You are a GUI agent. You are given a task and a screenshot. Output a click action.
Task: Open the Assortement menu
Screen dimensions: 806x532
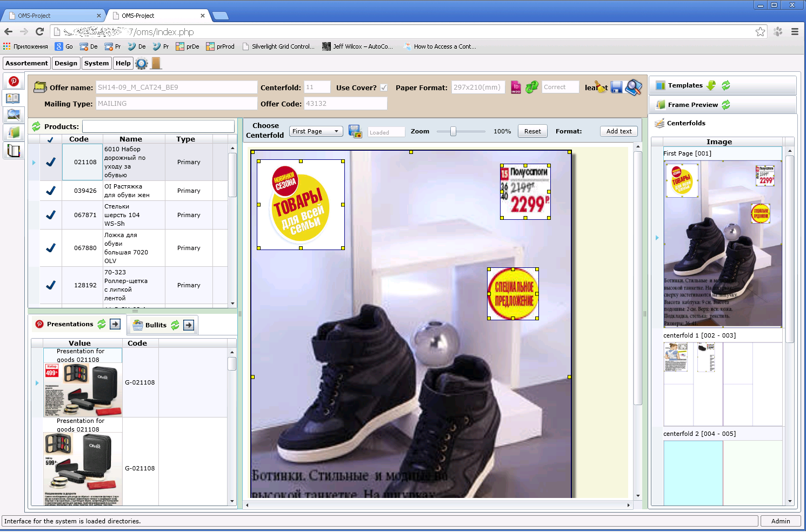(26, 63)
